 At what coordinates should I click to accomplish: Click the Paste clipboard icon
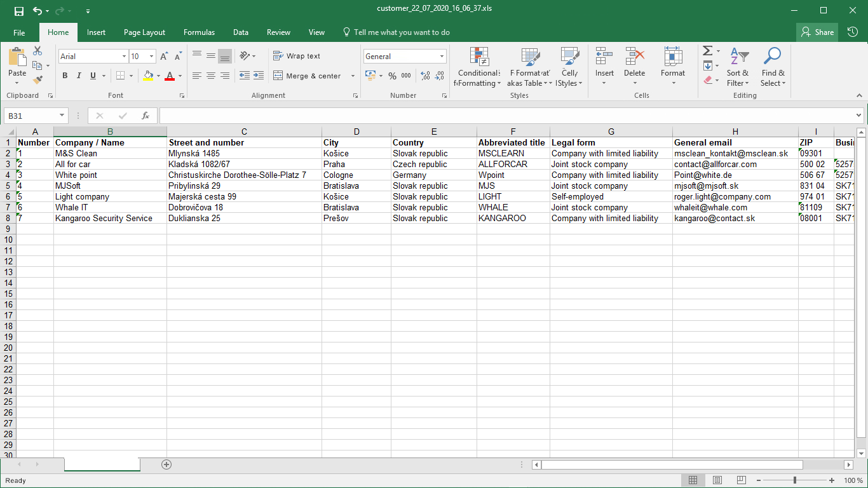[x=17, y=57]
